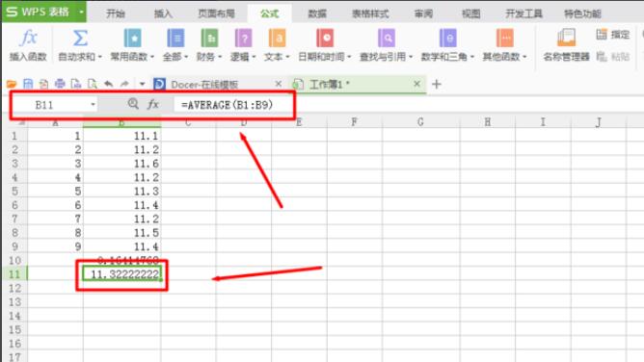
Task: Click the Print icon in quick toolbar
Action: [x=60, y=84]
